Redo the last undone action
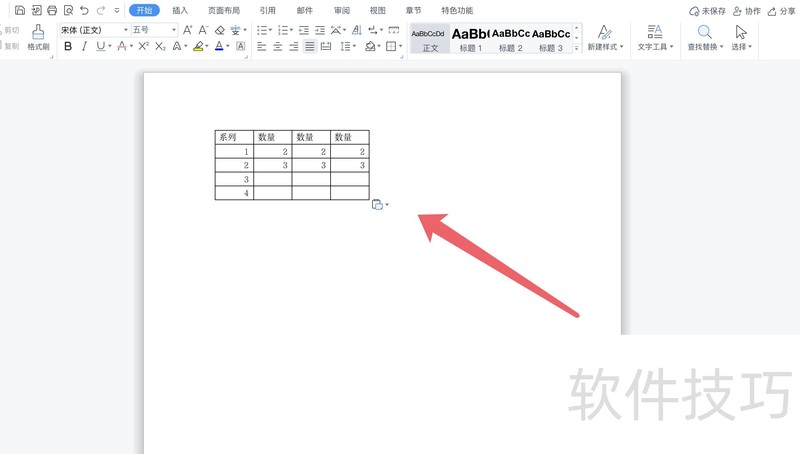The image size is (800, 454). coord(101,10)
